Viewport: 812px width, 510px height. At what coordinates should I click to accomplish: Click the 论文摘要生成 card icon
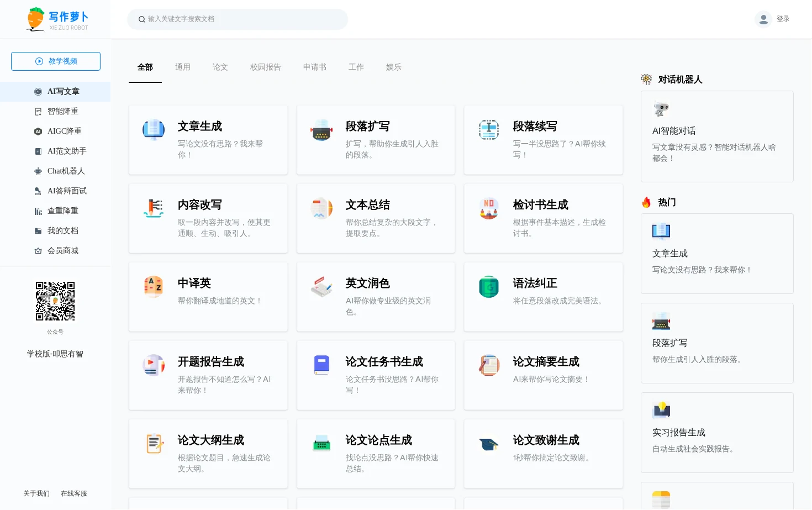(489, 365)
